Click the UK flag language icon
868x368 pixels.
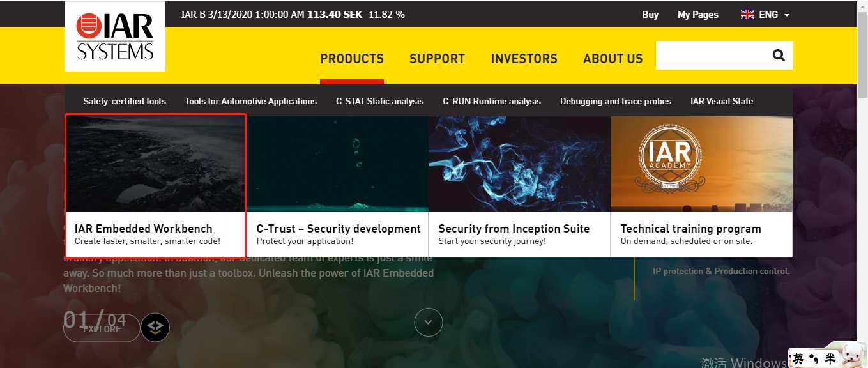[747, 15]
